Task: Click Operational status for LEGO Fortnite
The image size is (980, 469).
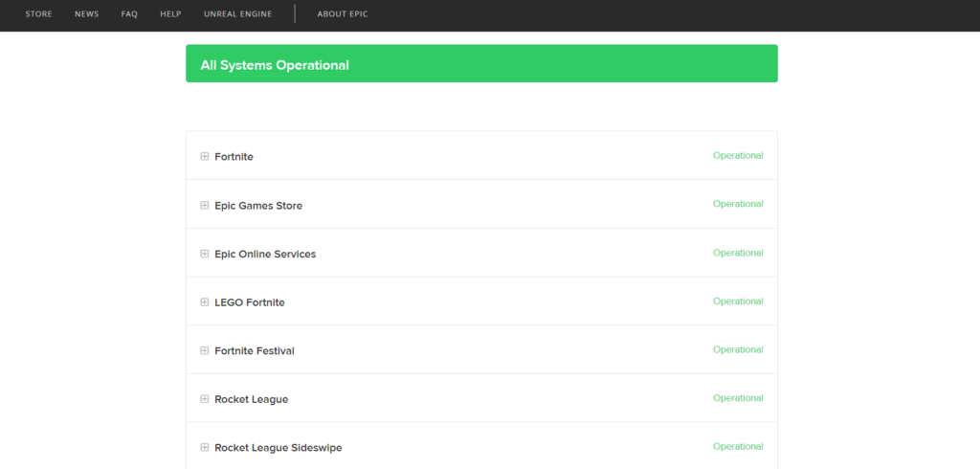Action: pyautogui.click(x=738, y=301)
